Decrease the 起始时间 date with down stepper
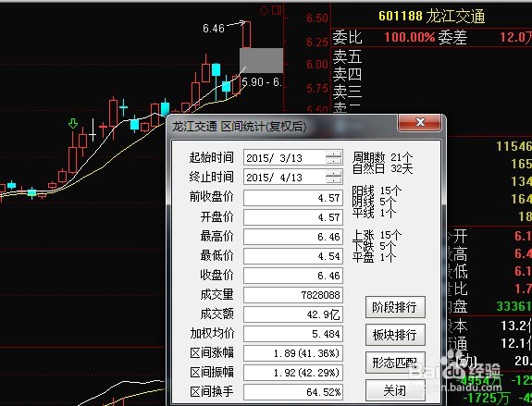Screen dimensions: 532x406 [x=333, y=162]
